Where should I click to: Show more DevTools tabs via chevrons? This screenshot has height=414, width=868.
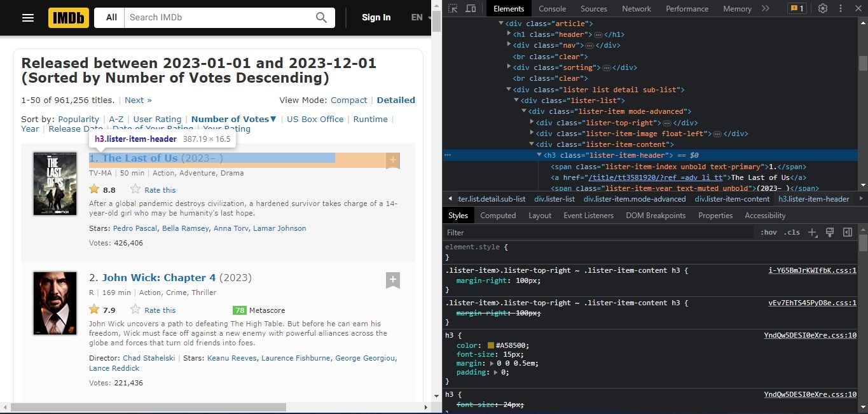[x=765, y=8]
